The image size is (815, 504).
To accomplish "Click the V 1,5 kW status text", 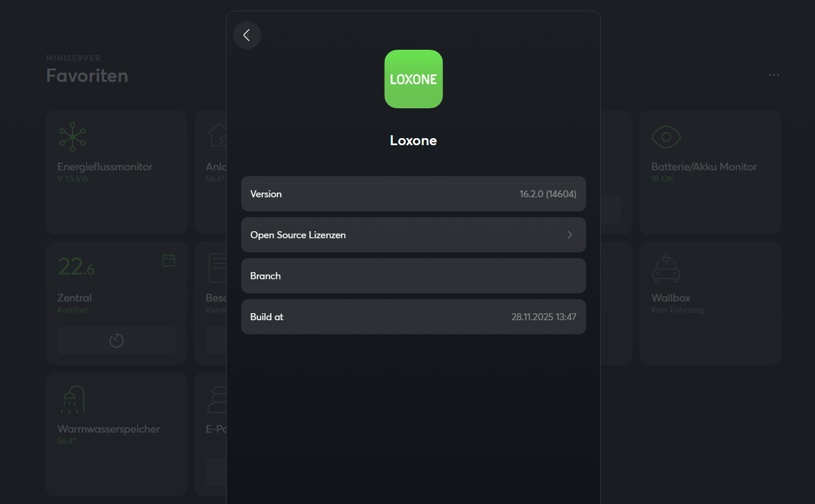I will (73, 179).
